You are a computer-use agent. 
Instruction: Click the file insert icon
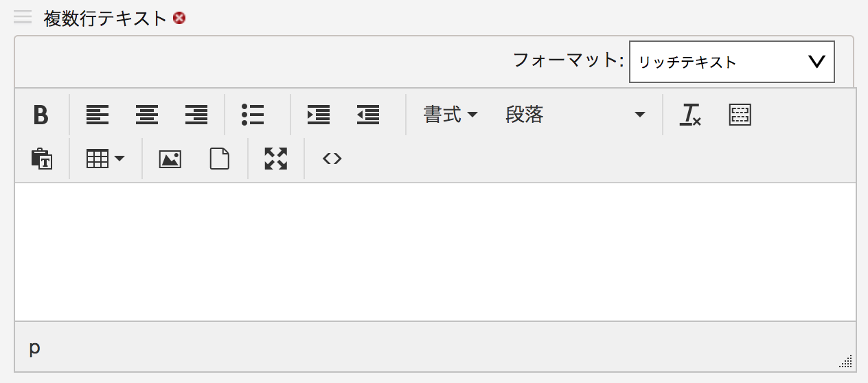[219, 159]
